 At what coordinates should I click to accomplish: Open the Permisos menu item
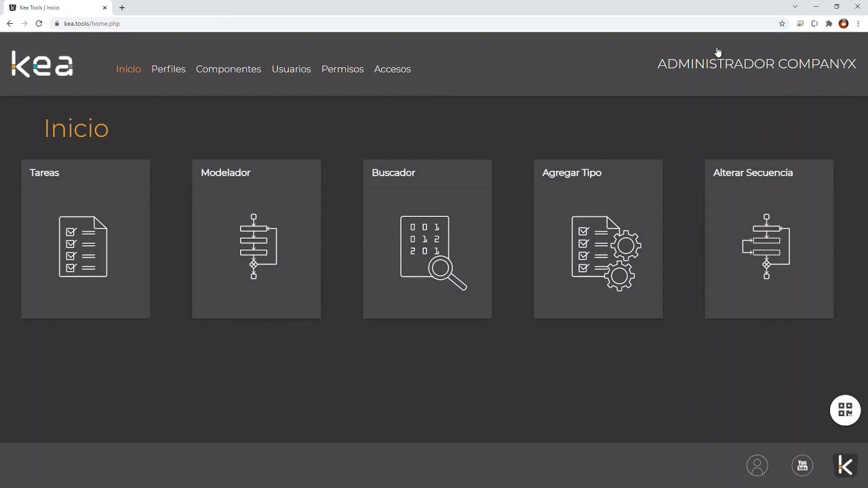pyautogui.click(x=342, y=69)
